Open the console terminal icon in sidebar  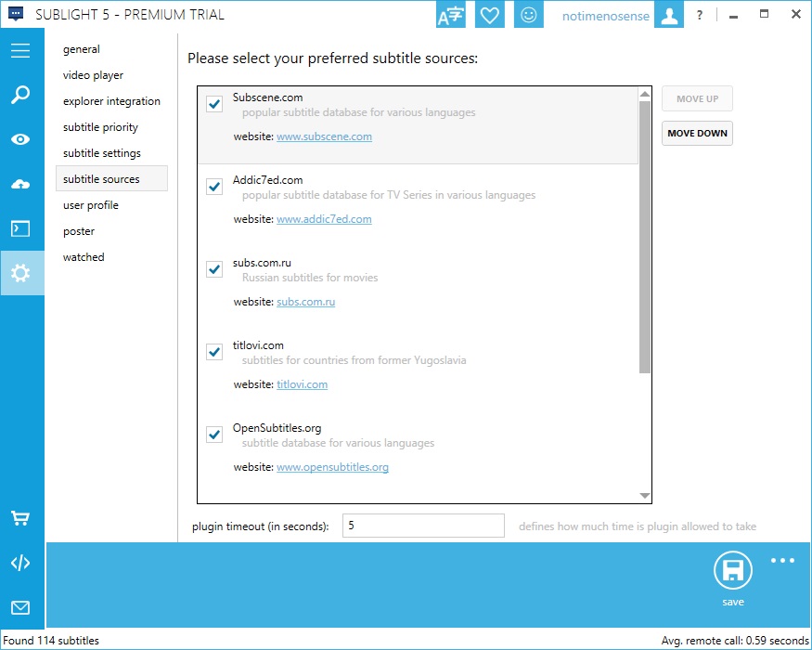coord(20,228)
